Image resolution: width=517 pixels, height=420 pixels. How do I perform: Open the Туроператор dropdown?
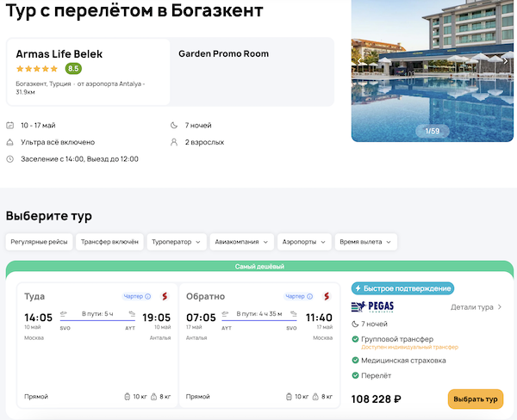178,242
